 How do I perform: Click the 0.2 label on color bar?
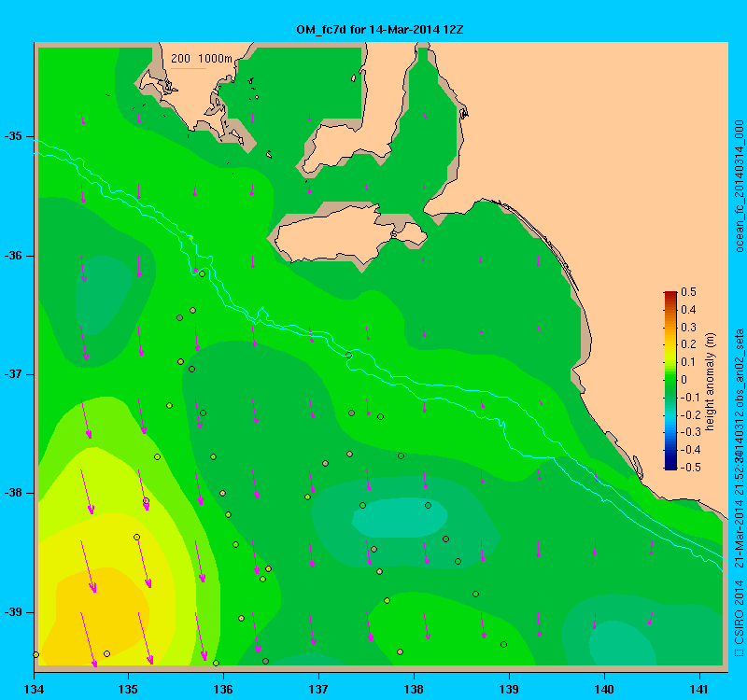[688, 344]
